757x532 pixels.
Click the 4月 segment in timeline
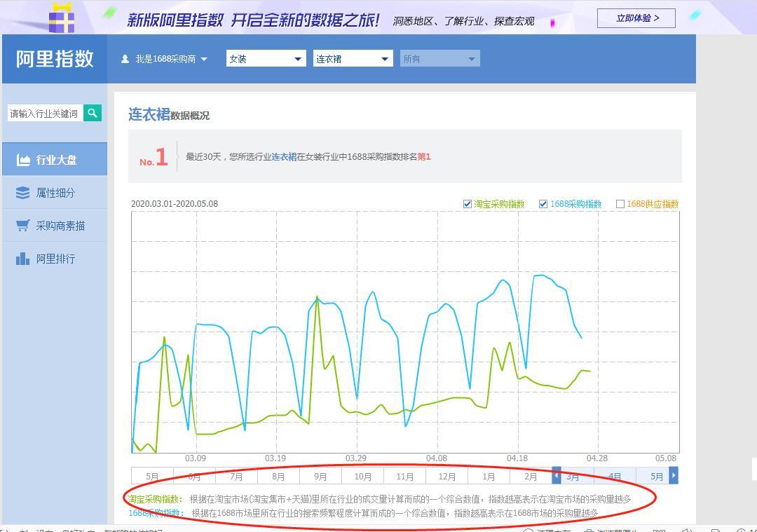point(615,477)
